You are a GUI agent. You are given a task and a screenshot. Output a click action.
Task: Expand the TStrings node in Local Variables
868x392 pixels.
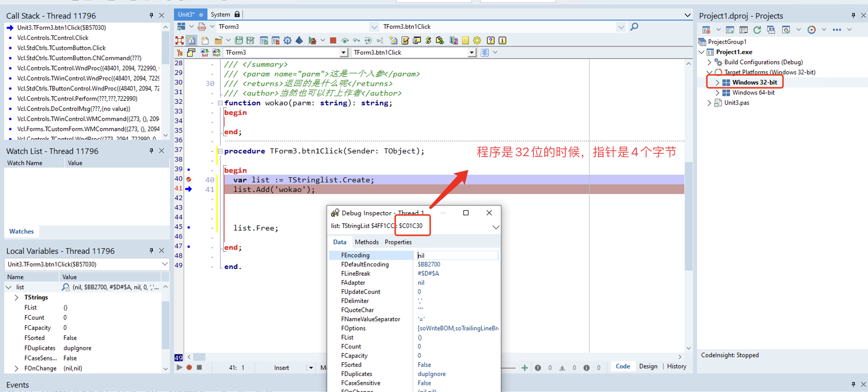(x=16, y=297)
